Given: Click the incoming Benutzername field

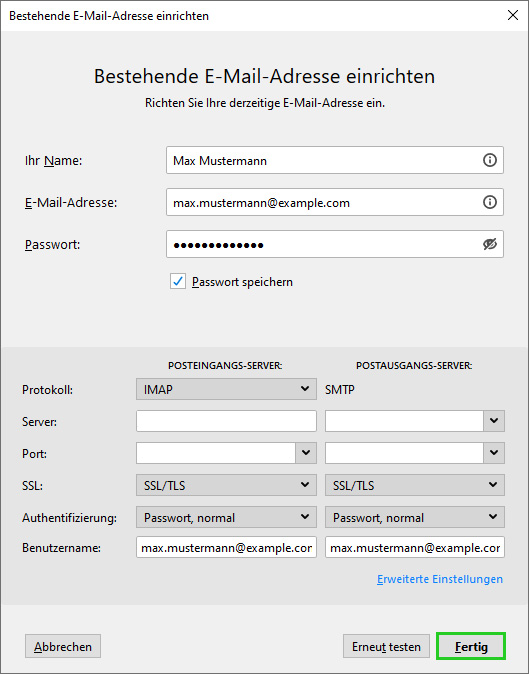Looking at the screenshot, I should click(x=226, y=547).
